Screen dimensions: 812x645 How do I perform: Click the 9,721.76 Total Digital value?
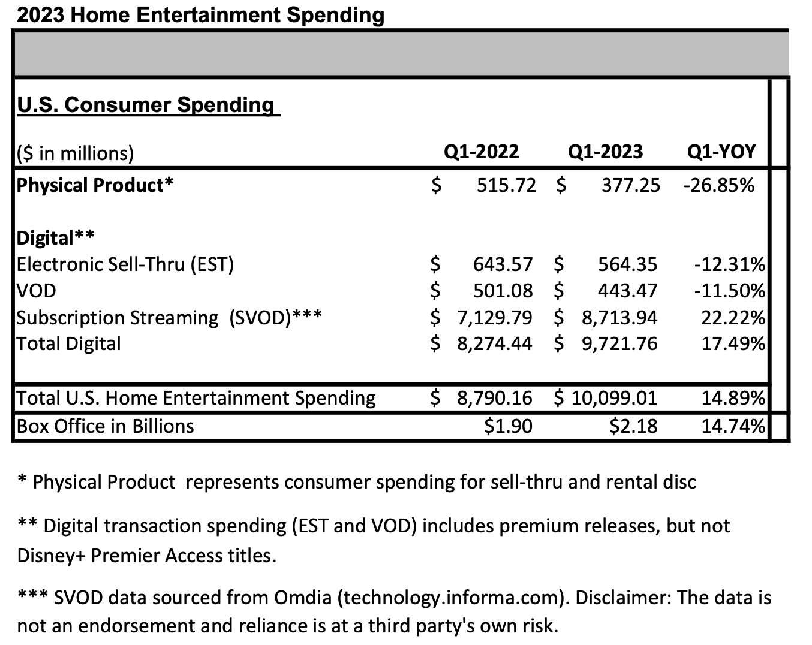[619, 343]
